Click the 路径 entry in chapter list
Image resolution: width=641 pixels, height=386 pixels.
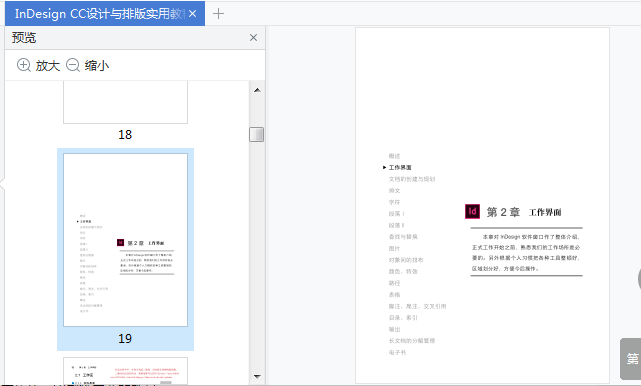[x=394, y=283]
